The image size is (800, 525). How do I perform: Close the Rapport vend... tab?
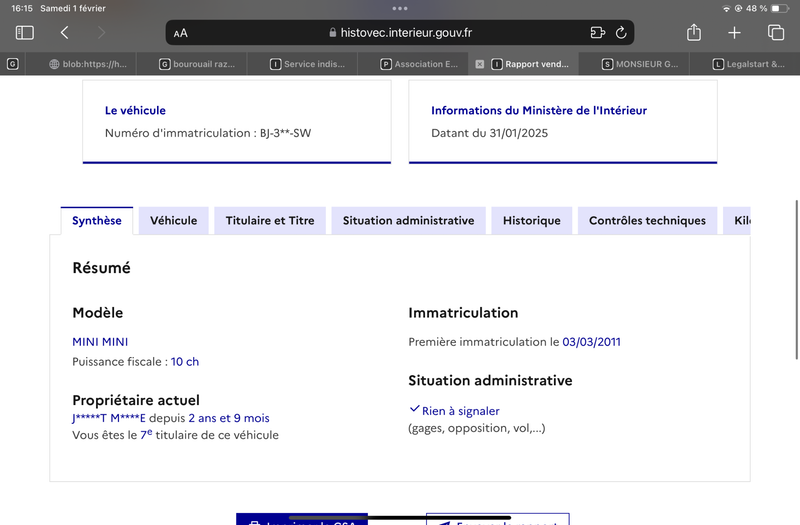(x=480, y=64)
